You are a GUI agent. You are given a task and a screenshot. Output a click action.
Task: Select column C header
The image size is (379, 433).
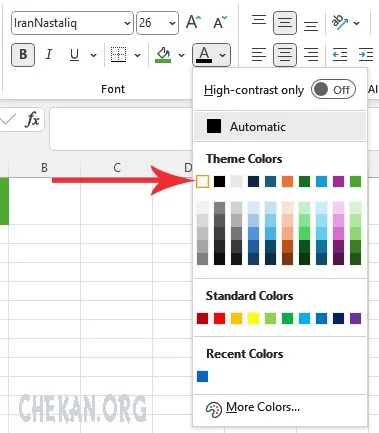[117, 167]
